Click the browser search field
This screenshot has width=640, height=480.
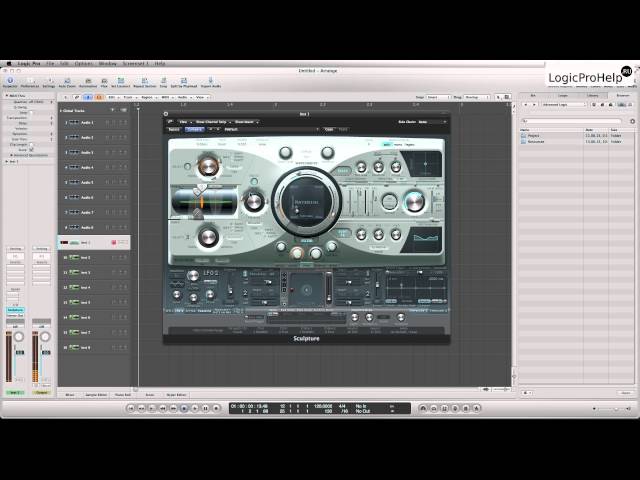571,121
